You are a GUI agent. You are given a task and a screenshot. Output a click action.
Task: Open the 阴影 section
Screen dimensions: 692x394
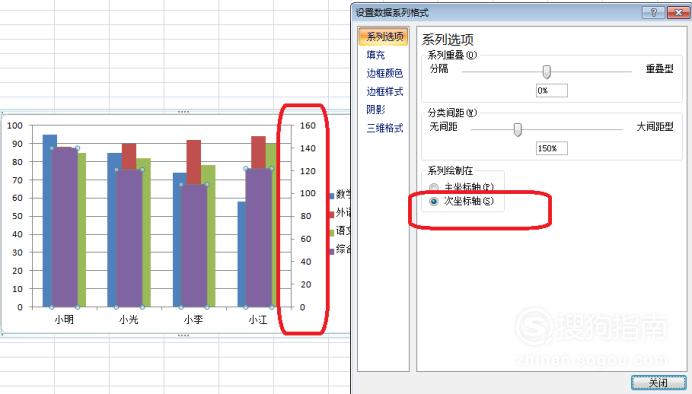pyautogui.click(x=376, y=109)
